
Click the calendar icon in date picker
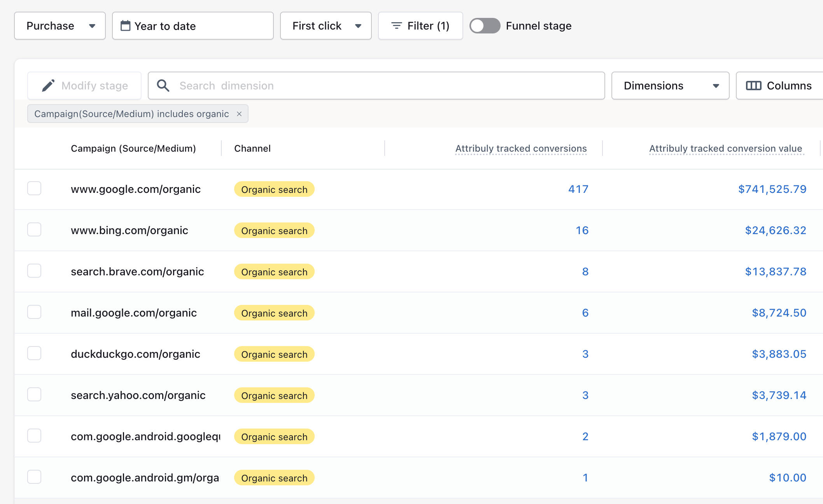(x=125, y=26)
